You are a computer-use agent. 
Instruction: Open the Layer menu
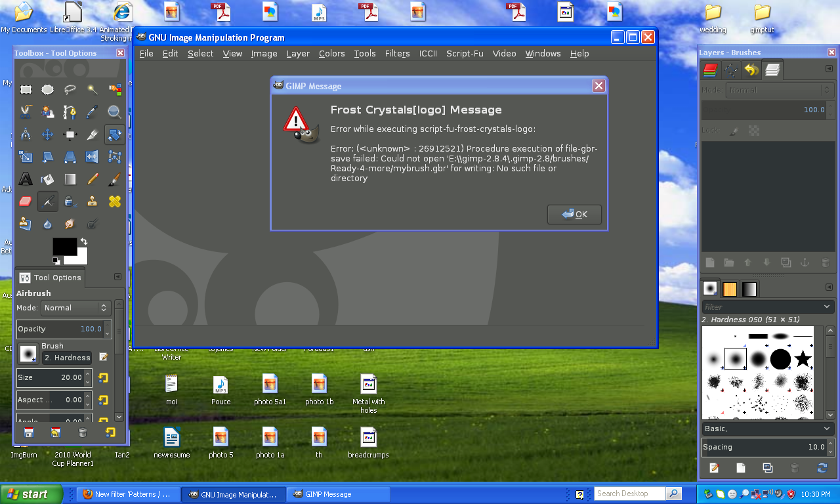click(298, 54)
